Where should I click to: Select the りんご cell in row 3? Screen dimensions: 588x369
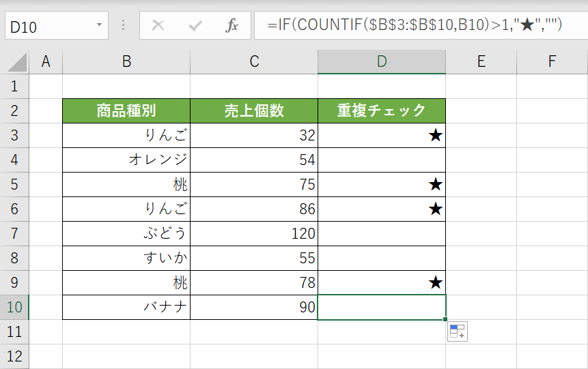(x=126, y=135)
